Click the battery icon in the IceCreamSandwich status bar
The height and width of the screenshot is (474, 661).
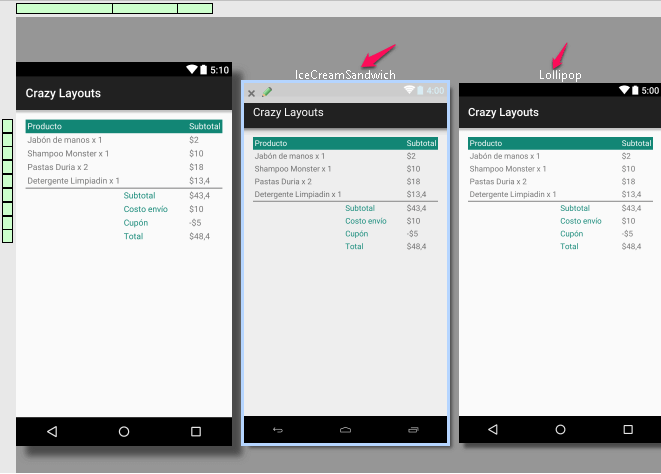tap(420, 90)
